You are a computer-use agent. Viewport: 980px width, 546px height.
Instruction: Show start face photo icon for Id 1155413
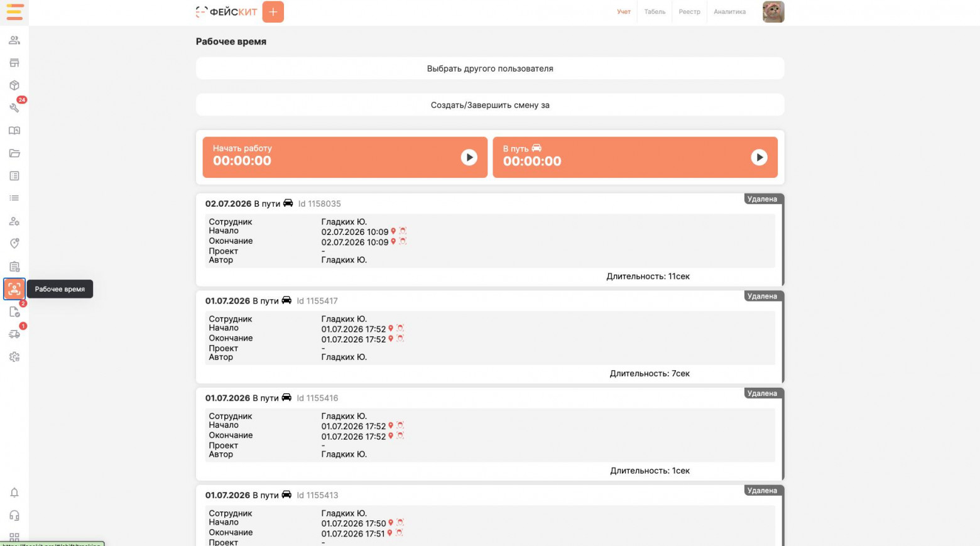pos(400,523)
